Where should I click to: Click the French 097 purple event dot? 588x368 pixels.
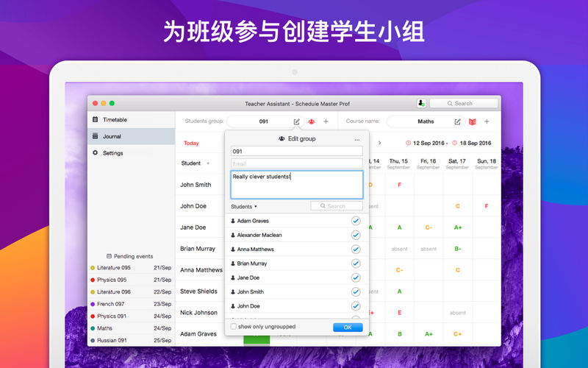click(x=93, y=304)
